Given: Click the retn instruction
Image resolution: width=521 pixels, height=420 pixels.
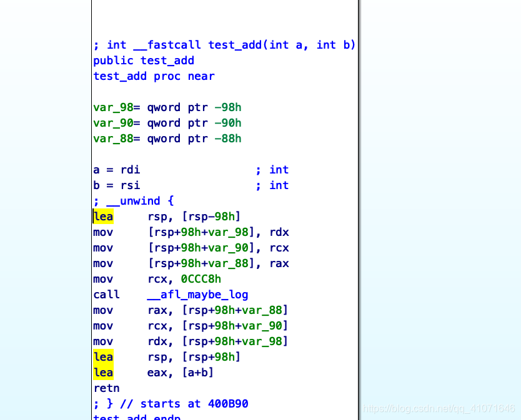Looking at the screenshot, I should 106,388.
